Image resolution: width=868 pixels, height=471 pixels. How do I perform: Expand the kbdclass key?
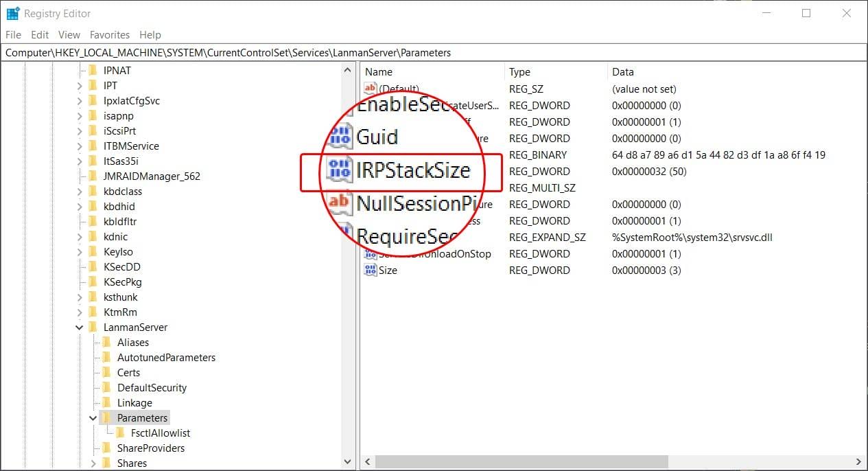pos(79,191)
